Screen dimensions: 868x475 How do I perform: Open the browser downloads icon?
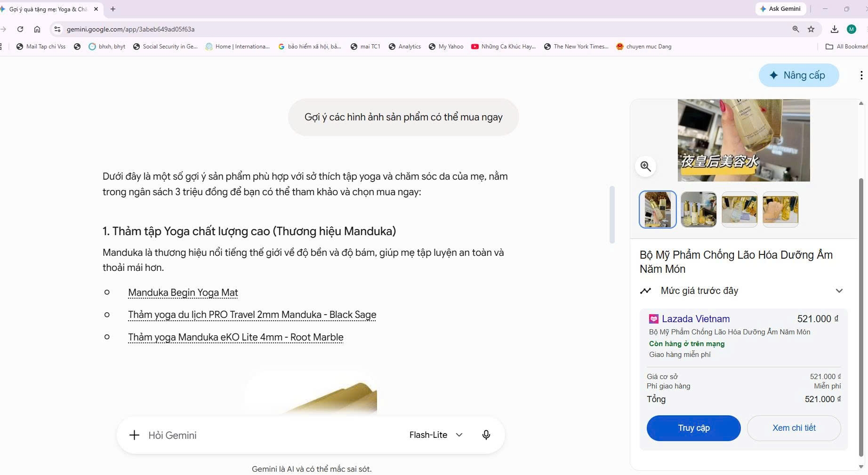[835, 29]
